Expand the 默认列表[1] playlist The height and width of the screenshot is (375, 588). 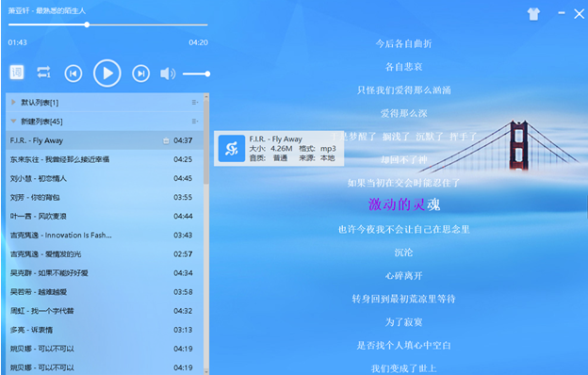[13, 102]
